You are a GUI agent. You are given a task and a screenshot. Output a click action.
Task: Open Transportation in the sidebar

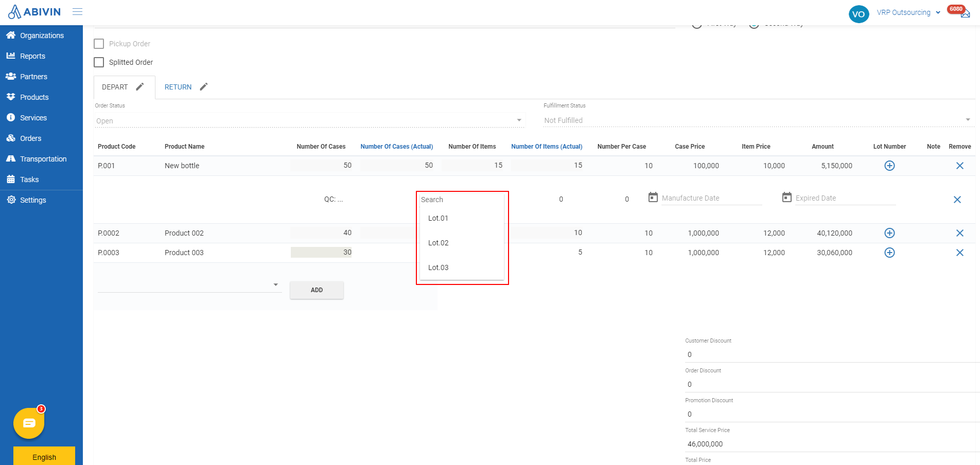[41, 159]
